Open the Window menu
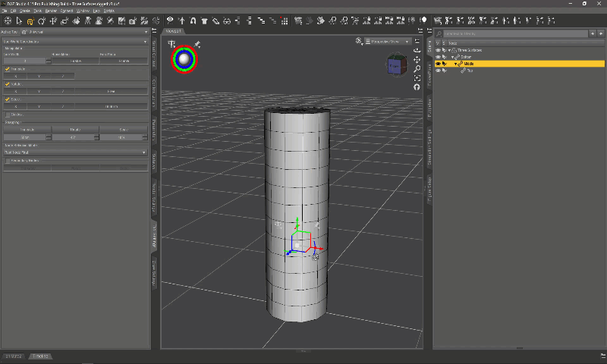Image resolution: width=607 pixels, height=364 pixels. click(x=83, y=11)
